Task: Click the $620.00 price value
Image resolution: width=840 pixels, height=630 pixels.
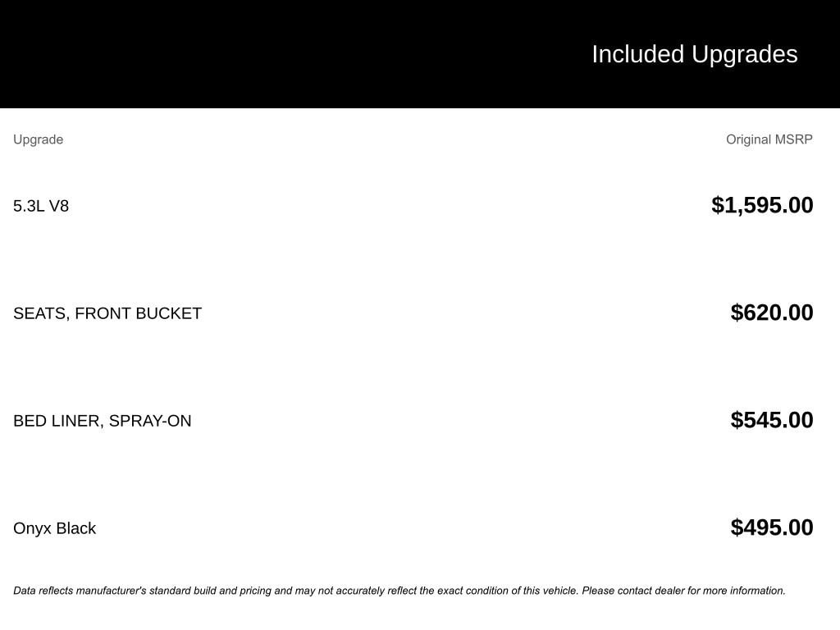Action: point(772,313)
